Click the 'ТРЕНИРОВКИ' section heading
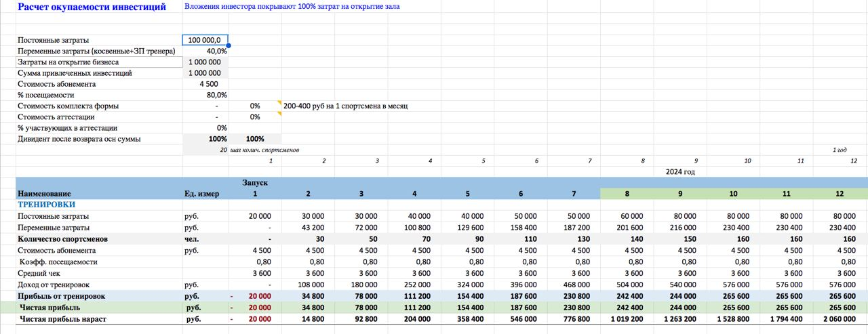This screenshot has width=868, height=334. pyautogui.click(x=46, y=205)
